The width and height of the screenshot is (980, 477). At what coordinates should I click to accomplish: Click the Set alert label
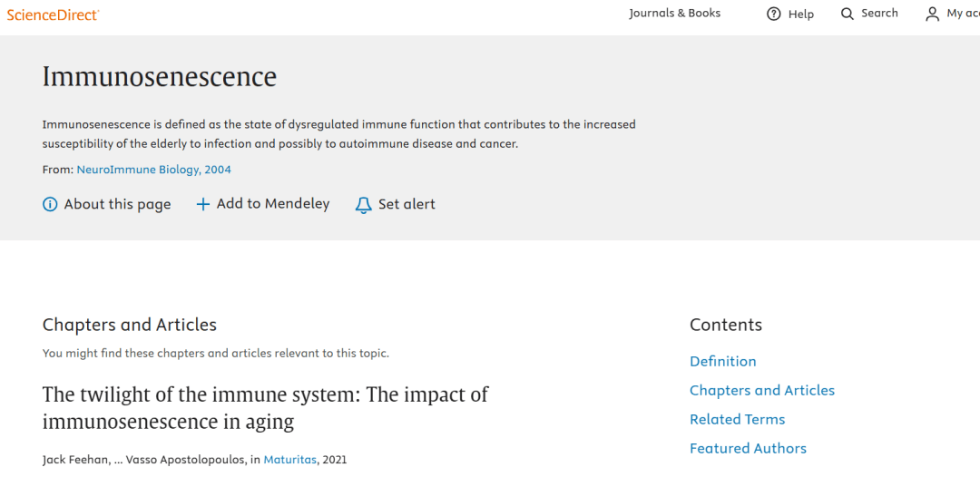(407, 204)
